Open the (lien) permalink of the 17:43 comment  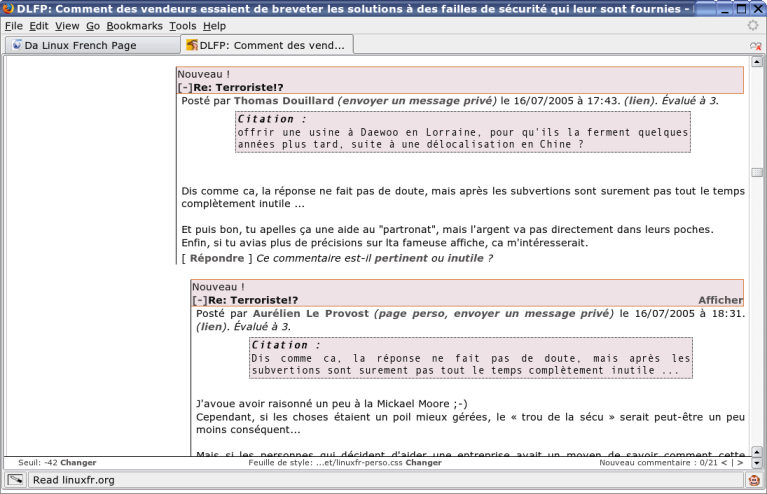click(639, 101)
